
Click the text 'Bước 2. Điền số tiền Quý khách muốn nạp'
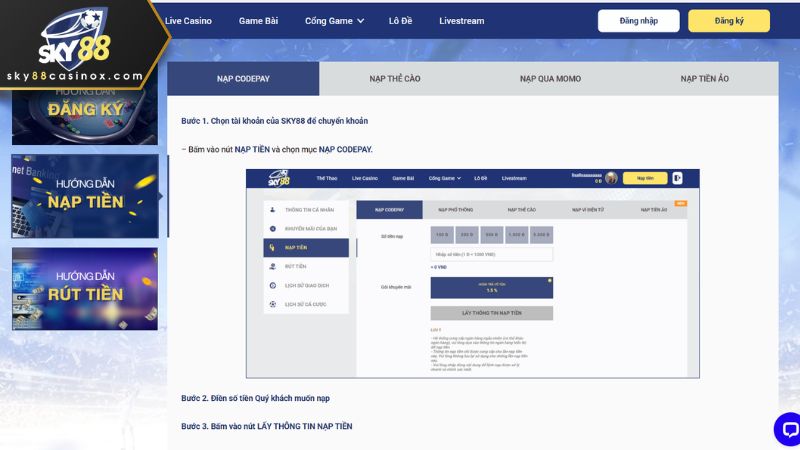pos(256,398)
